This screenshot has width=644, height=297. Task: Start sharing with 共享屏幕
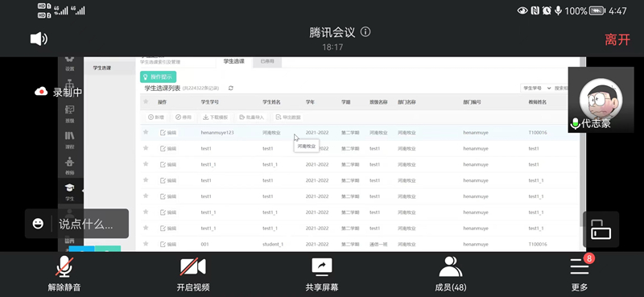pyautogui.click(x=322, y=274)
